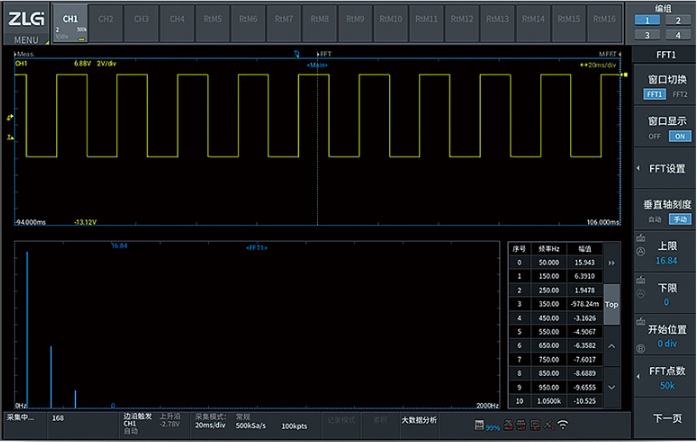This screenshot has width=697, height=442.
Task: Click the 20ms/div timebase label
Action: pyautogui.click(x=598, y=65)
